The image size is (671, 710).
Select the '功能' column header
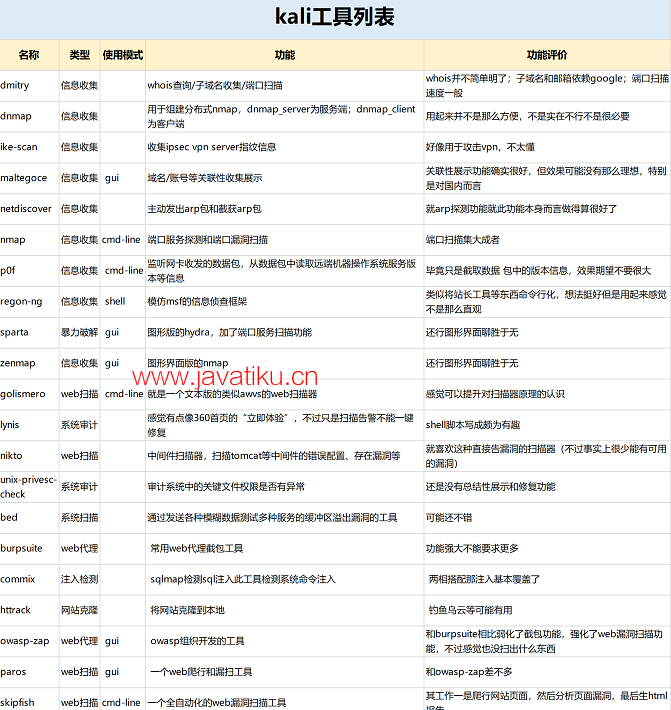pyautogui.click(x=285, y=55)
